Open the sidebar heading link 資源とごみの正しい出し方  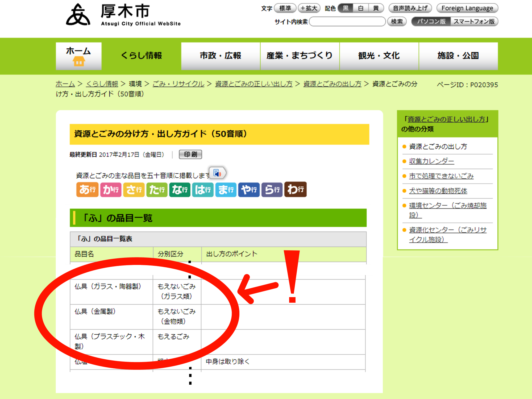(x=446, y=119)
